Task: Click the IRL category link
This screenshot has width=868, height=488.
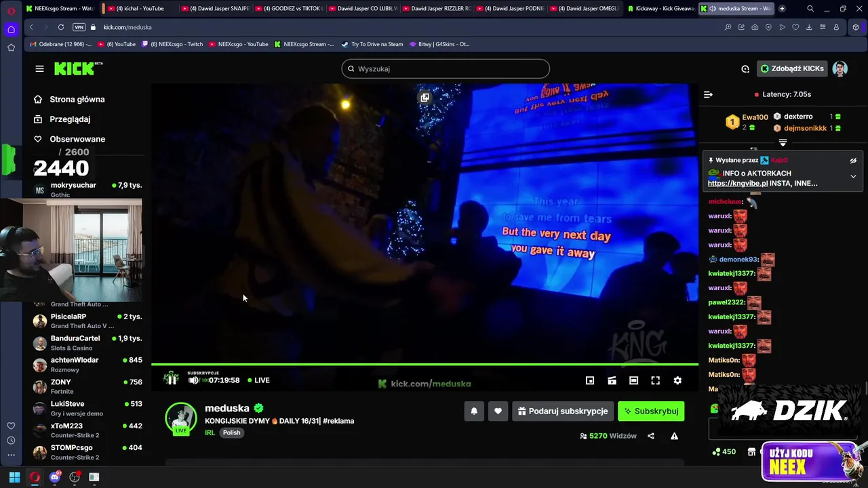Action: pyautogui.click(x=210, y=432)
